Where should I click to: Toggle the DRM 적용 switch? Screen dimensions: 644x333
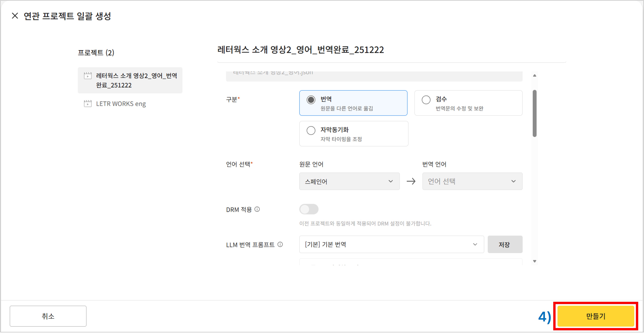(x=309, y=209)
